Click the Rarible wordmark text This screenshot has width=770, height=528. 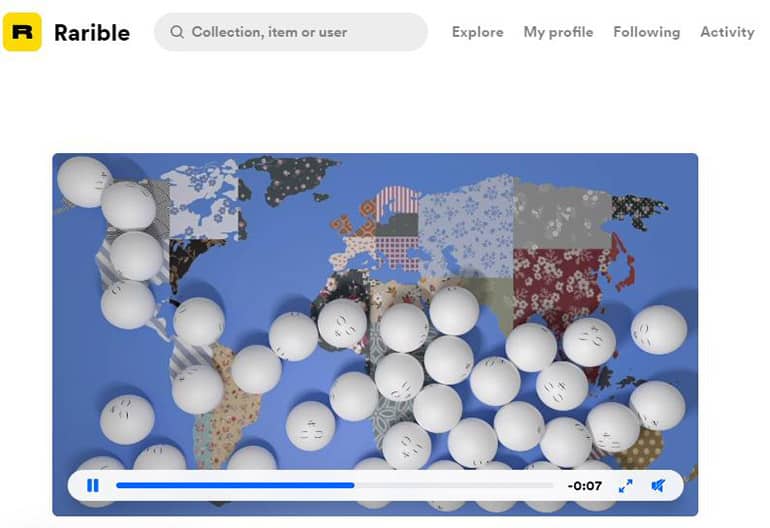point(92,33)
